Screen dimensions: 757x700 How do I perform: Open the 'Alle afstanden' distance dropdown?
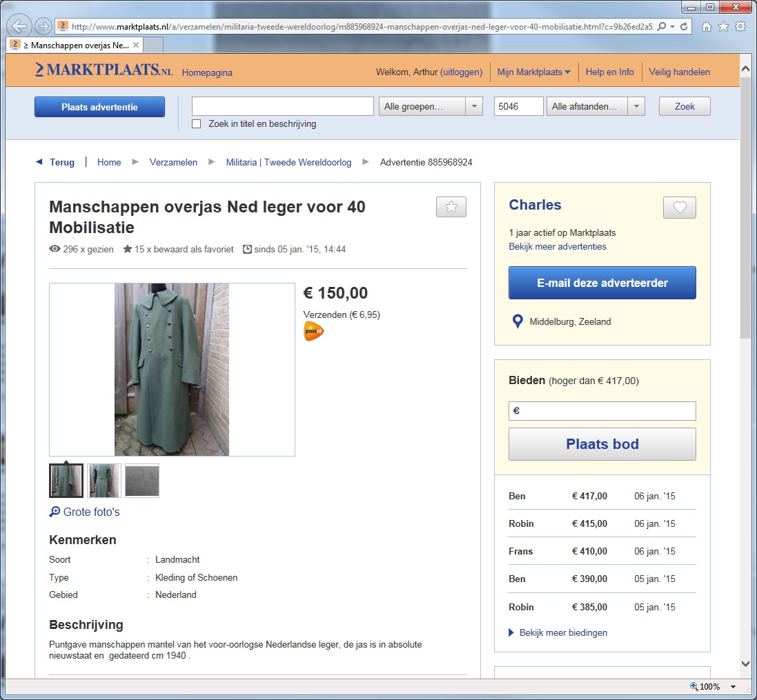pos(596,107)
